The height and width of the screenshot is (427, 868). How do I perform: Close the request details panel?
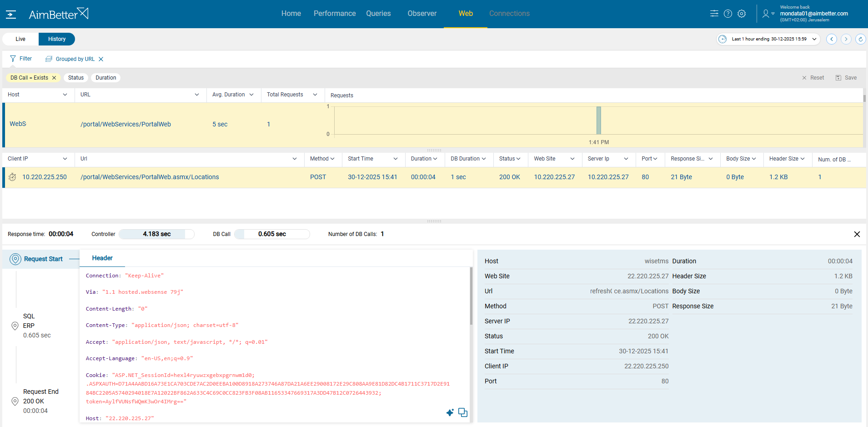[857, 234]
